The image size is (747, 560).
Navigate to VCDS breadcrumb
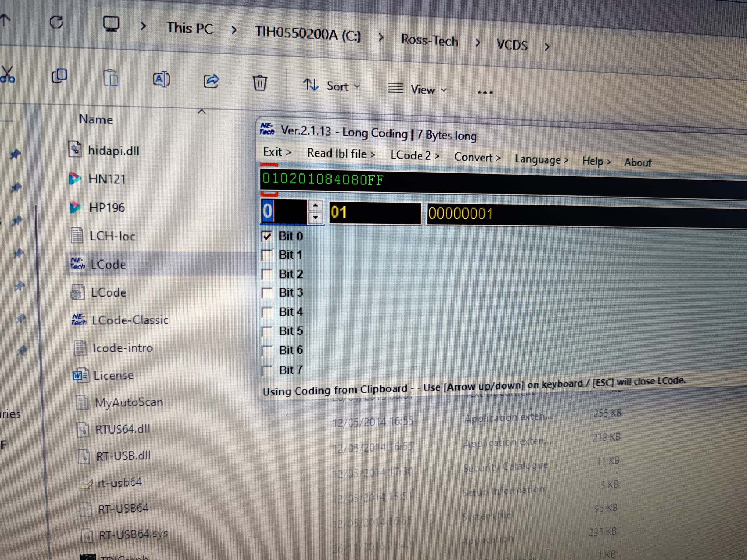tap(512, 45)
